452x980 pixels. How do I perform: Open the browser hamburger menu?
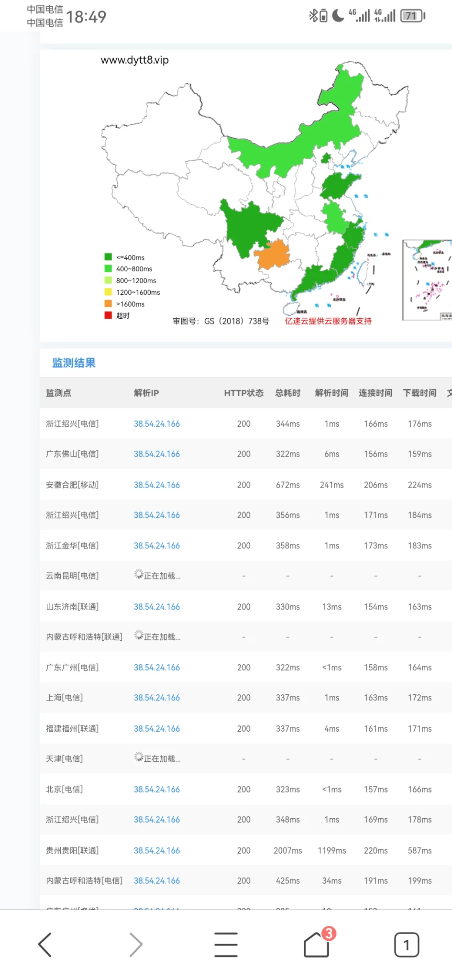click(226, 945)
